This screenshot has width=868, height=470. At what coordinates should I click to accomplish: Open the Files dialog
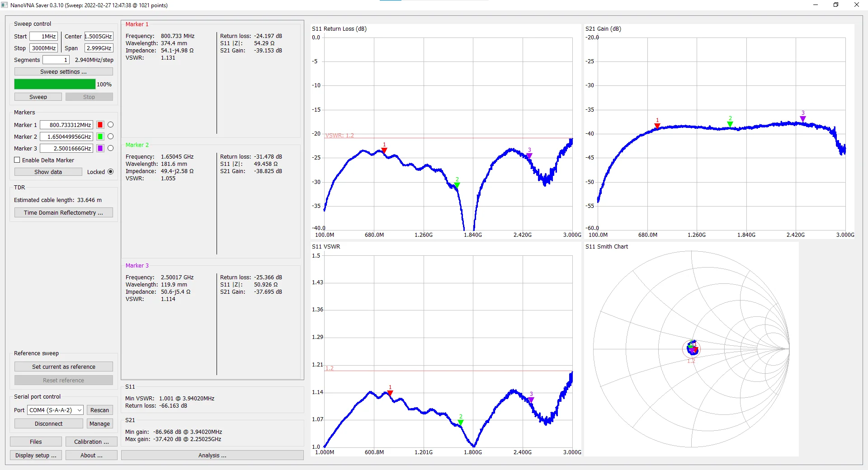pyautogui.click(x=36, y=442)
